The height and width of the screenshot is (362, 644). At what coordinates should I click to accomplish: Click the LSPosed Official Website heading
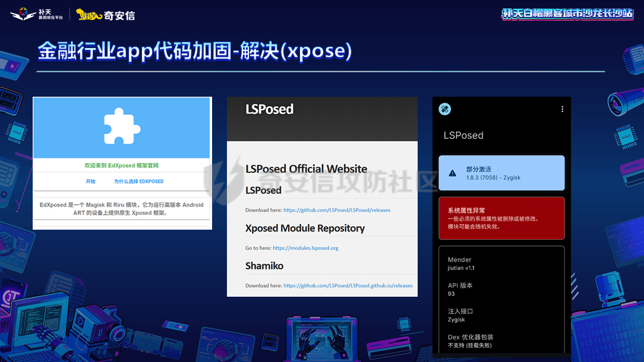pos(306,169)
